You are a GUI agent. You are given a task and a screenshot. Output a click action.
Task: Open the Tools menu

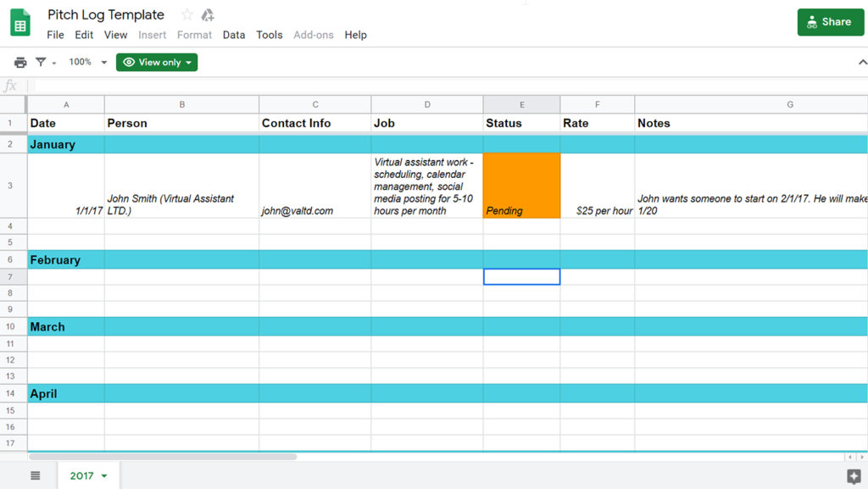click(269, 35)
